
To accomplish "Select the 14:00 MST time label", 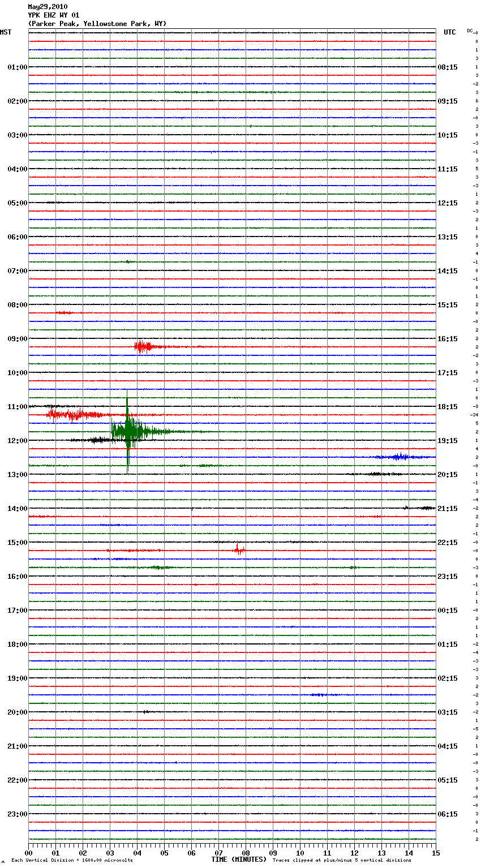I will (17, 509).
